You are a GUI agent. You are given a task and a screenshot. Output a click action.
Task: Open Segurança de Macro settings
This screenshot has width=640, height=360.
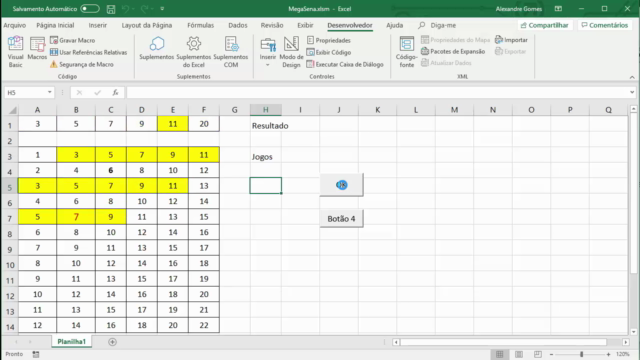(82, 64)
